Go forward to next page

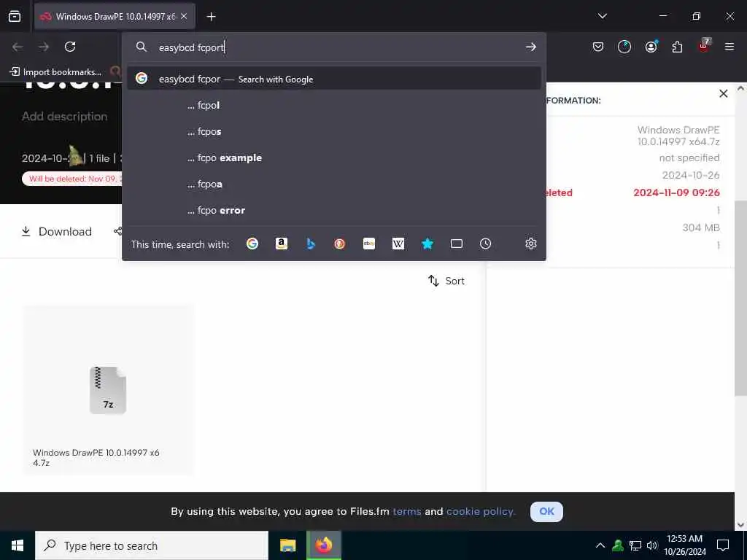(44, 47)
